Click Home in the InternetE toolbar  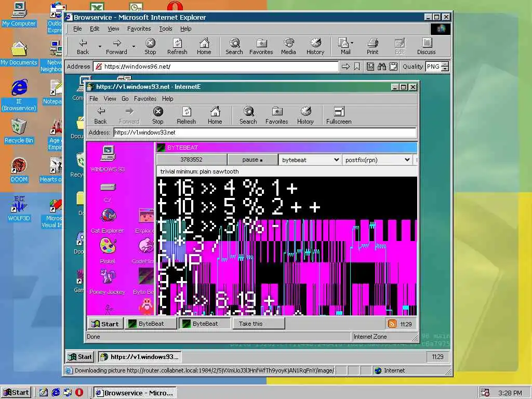coord(215,116)
